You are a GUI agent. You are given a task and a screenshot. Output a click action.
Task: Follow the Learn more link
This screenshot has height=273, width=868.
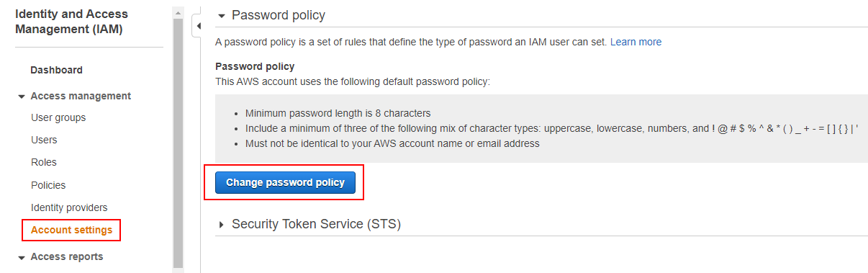[636, 42]
